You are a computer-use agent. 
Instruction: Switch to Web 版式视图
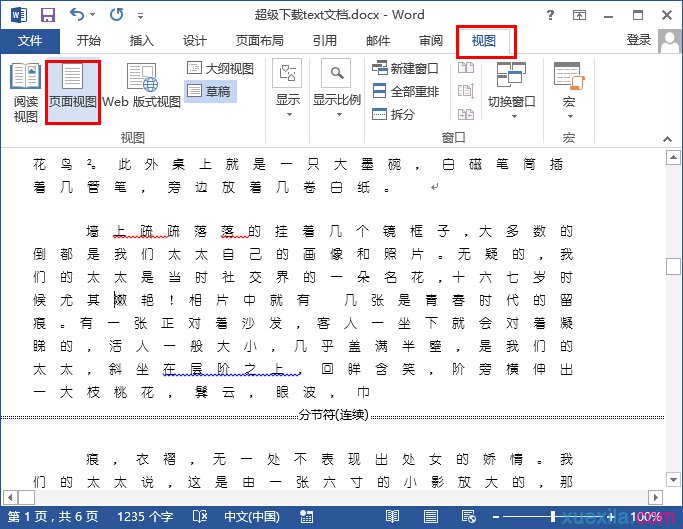click(141, 87)
